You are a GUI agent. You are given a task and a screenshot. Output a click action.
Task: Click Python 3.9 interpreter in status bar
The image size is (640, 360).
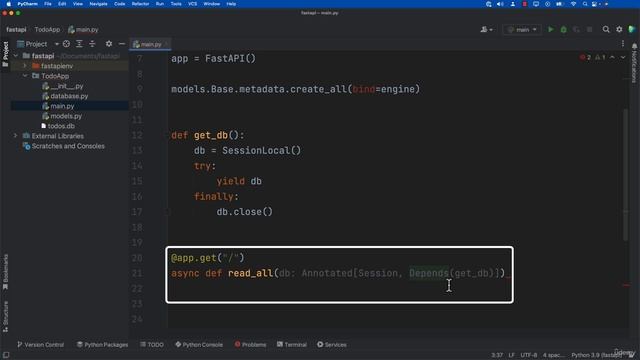point(597,355)
